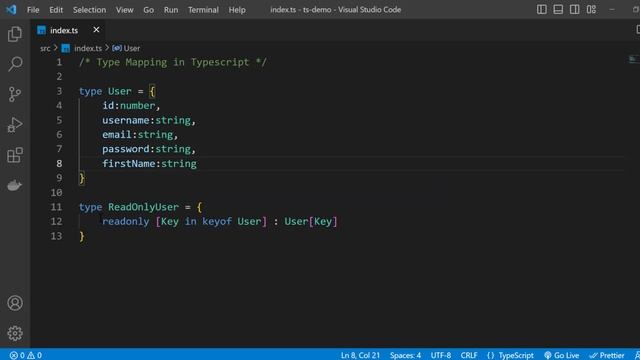Click the minimap at editor right
Viewport: 640px width, 360px height.
[x=632, y=60]
